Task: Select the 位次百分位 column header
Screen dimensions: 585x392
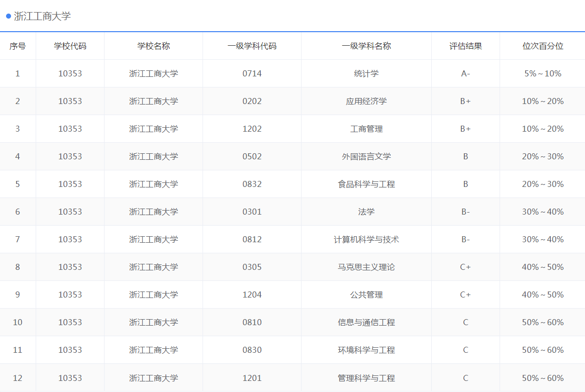Action: pyautogui.click(x=543, y=46)
